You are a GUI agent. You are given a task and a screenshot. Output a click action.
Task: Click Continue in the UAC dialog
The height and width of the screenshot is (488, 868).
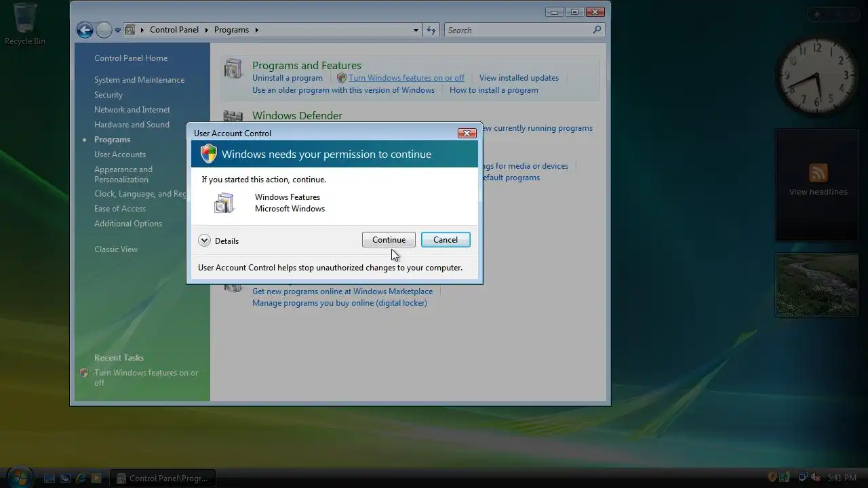coord(389,240)
